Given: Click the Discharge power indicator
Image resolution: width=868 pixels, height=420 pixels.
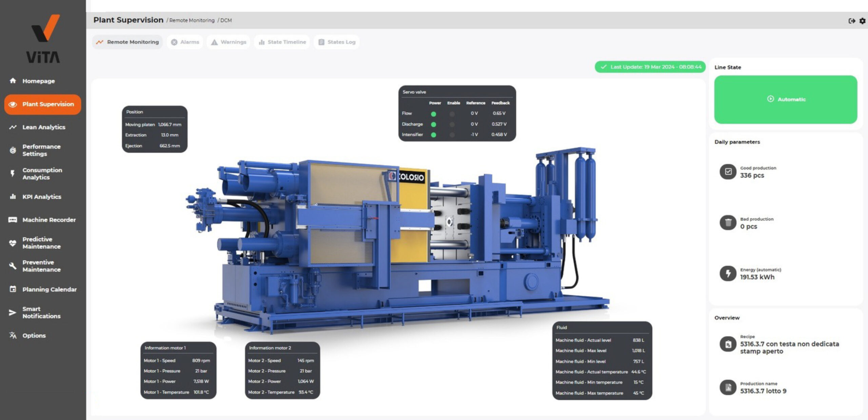Looking at the screenshot, I should (433, 124).
